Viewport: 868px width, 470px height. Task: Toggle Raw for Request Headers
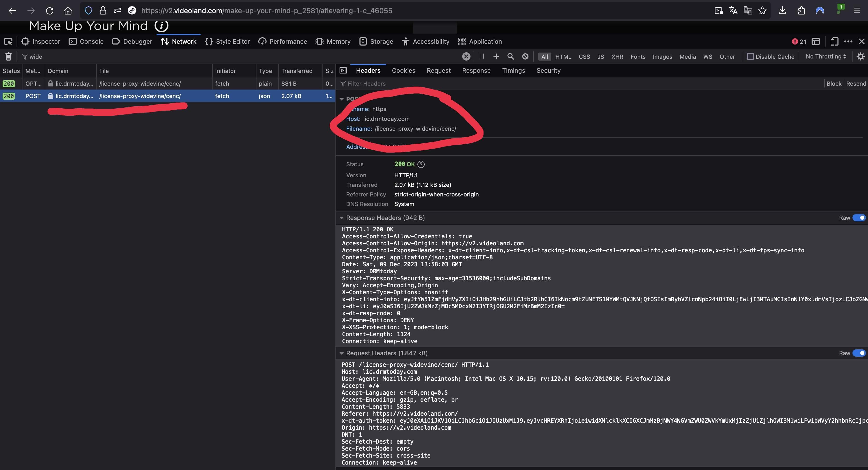pos(859,353)
